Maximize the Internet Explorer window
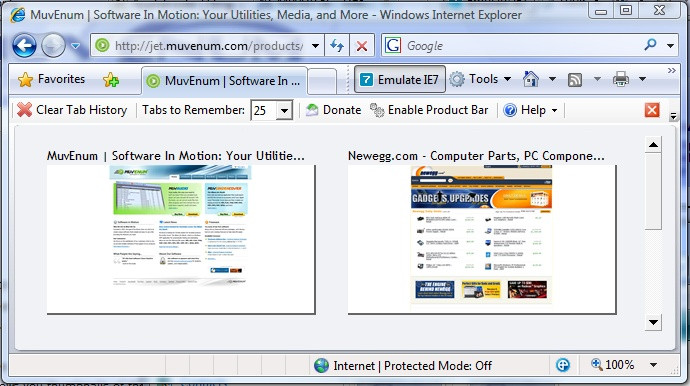 (x=626, y=10)
